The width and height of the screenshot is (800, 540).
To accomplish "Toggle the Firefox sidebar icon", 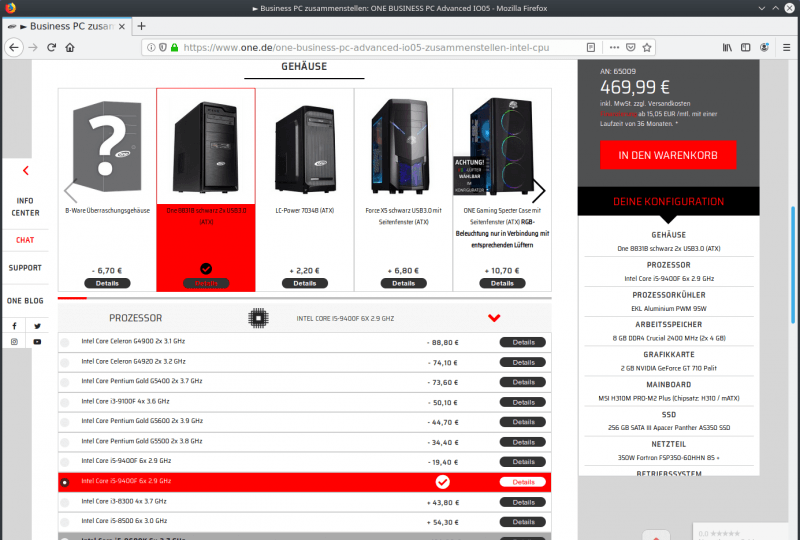I will [745, 47].
